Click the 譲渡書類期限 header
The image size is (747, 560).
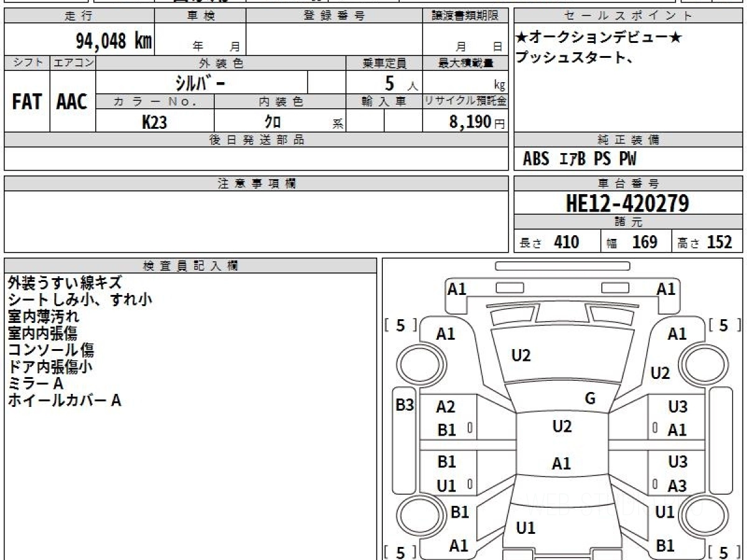(466, 16)
